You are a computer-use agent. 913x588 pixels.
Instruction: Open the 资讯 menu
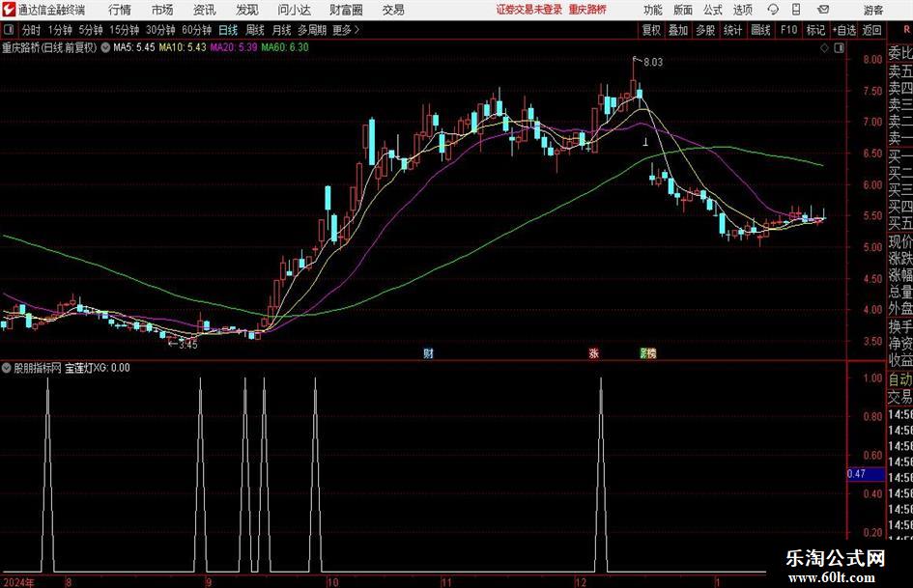(205, 10)
